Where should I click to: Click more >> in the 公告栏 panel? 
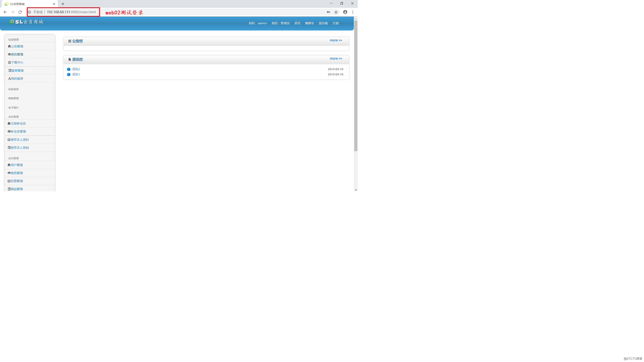[x=336, y=40]
